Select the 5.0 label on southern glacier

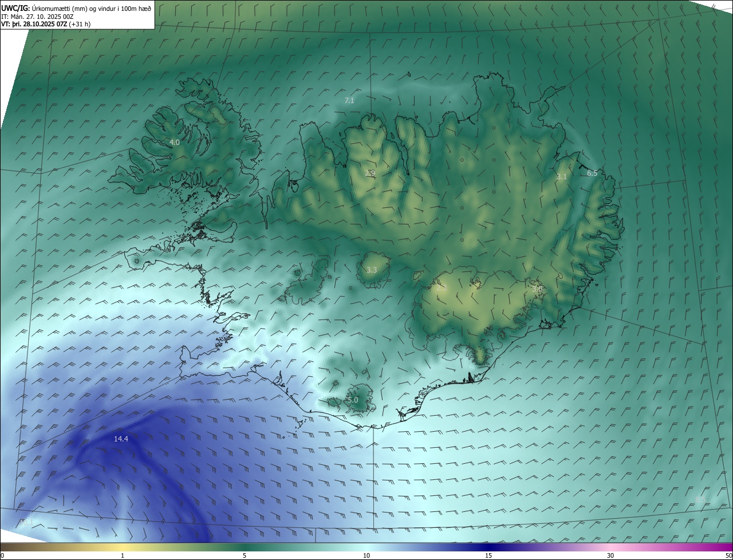[x=353, y=400]
